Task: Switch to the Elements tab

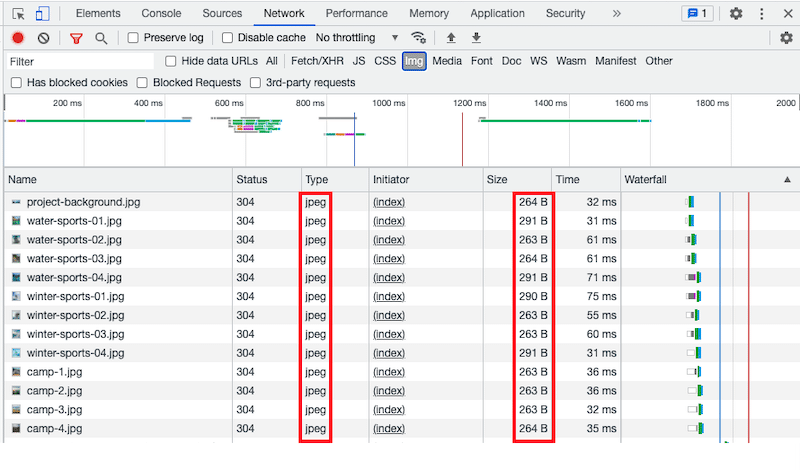Action: pyautogui.click(x=98, y=13)
